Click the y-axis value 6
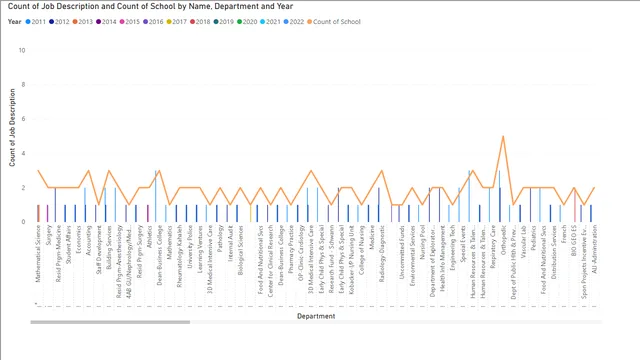Image resolution: width=640 pixels, height=360 pixels. (23, 119)
